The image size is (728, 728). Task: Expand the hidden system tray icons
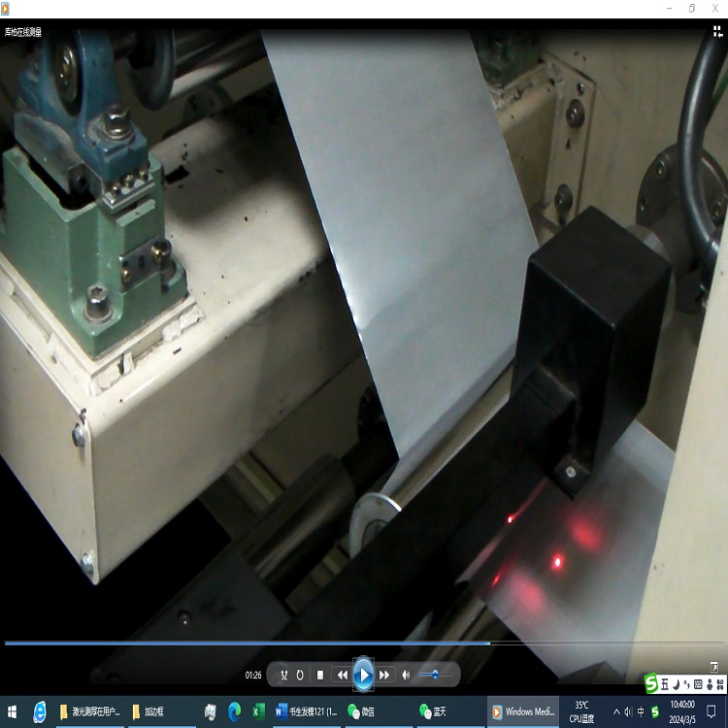[x=615, y=711]
